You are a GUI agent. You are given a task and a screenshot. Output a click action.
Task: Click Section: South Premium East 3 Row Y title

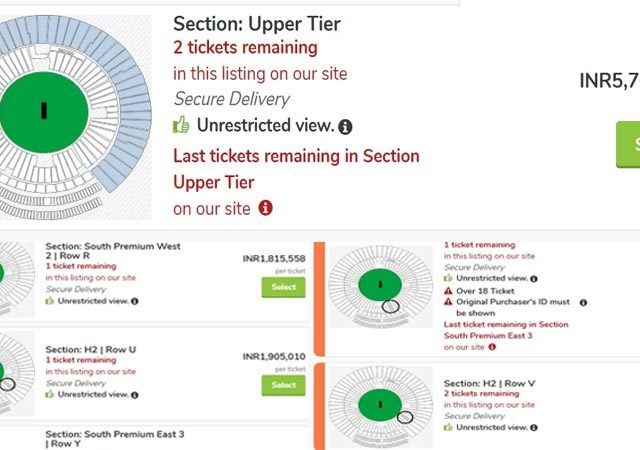pos(115,439)
